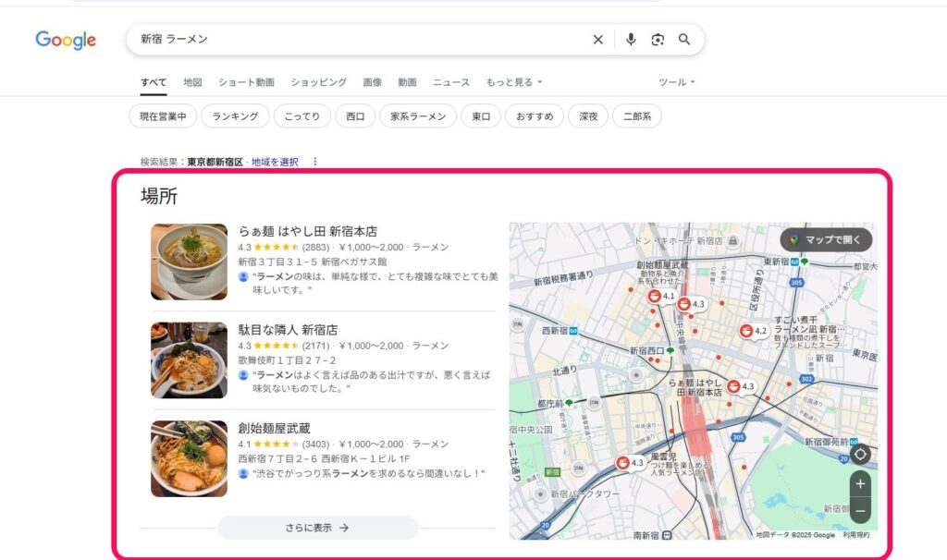Start voice search with microphone icon
This screenshot has width=947, height=560.
[631, 39]
